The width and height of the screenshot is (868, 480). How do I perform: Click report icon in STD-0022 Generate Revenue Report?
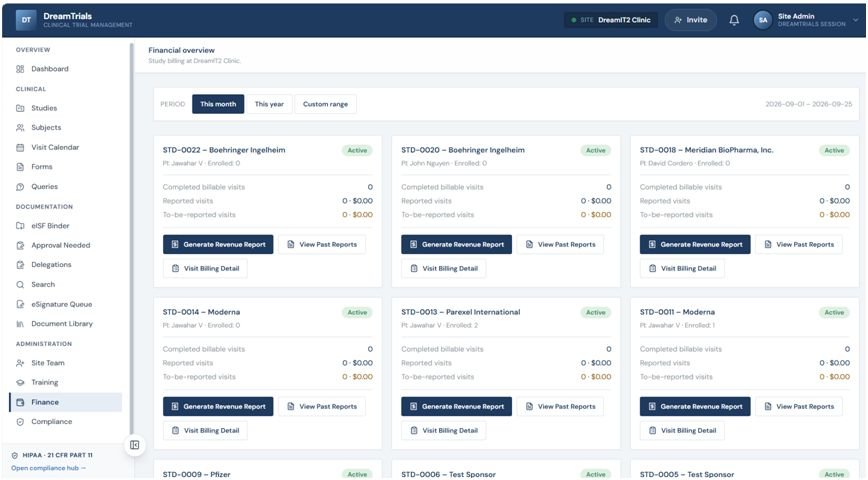pyautogui.click(x=175, y=244)
